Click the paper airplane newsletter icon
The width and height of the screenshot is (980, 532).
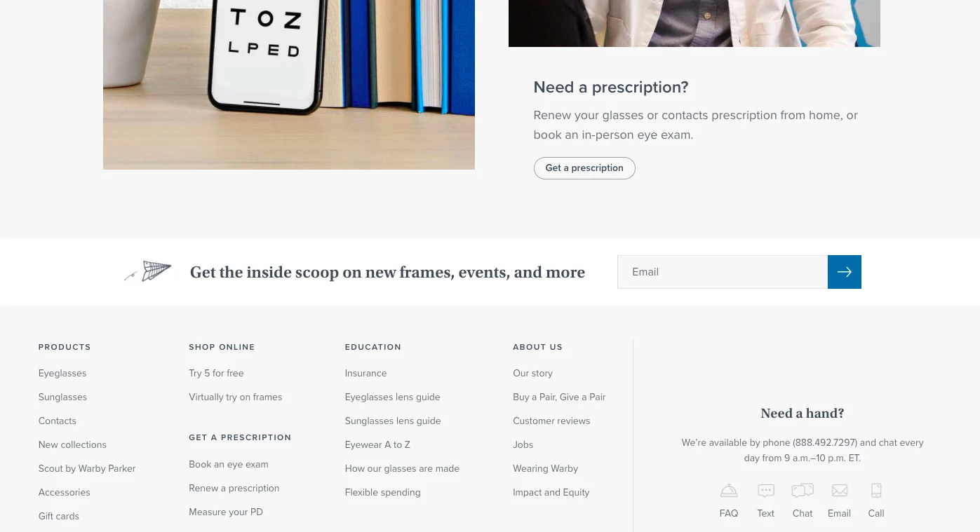point(148,271)
